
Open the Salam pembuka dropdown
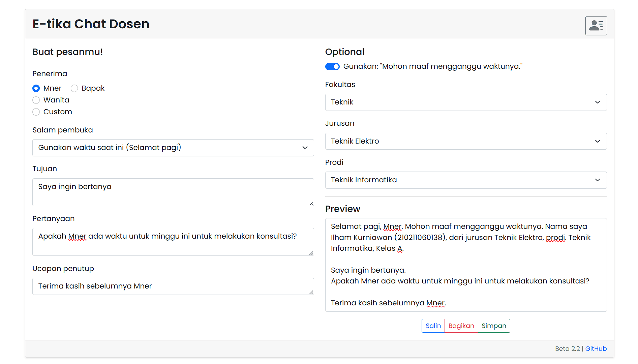click(173, 148)
